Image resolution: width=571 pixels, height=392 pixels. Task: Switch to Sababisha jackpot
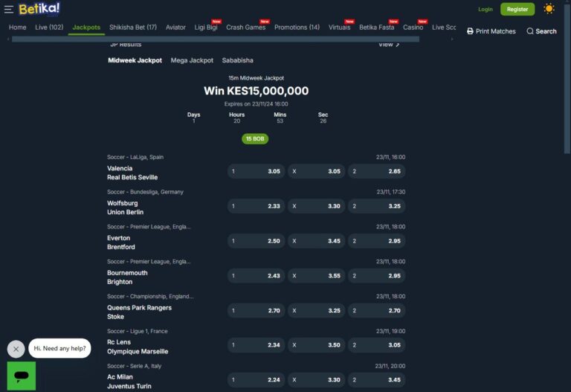point(237,60)
